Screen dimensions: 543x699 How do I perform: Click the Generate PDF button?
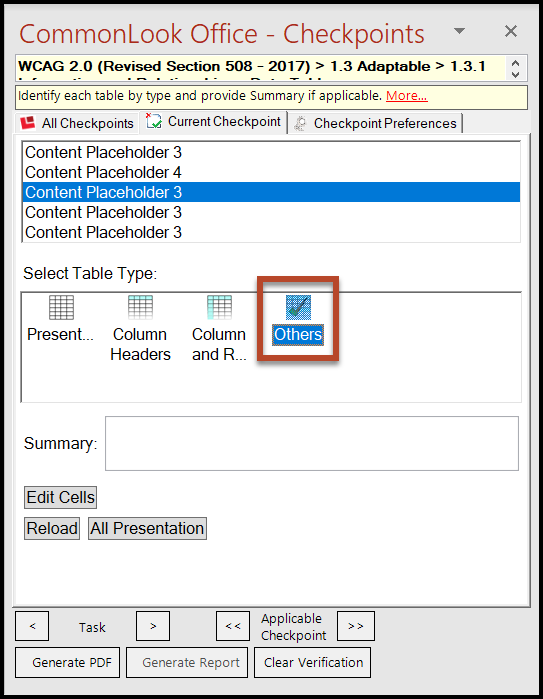[68, 663]
